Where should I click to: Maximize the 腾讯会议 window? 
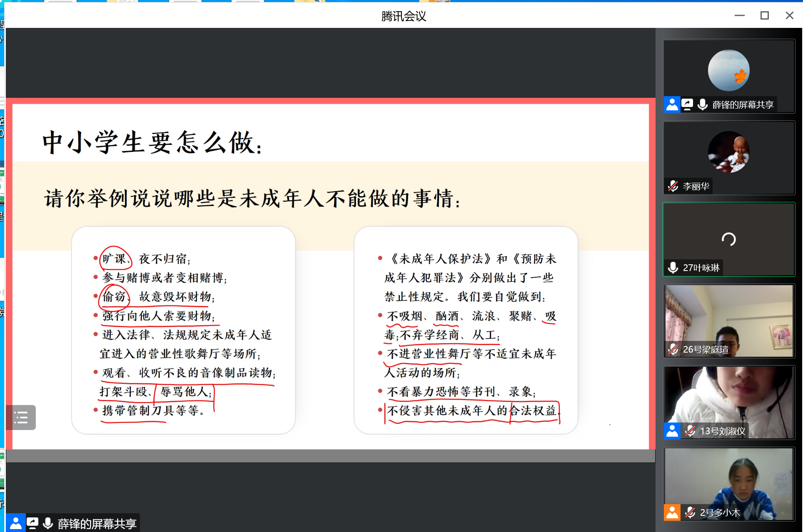click(764, 16)
